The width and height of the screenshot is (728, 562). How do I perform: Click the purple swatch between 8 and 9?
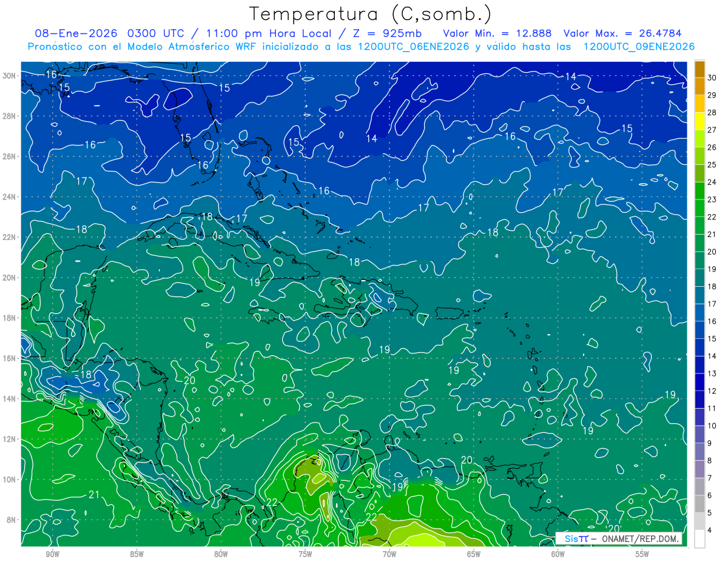point(699,452)
